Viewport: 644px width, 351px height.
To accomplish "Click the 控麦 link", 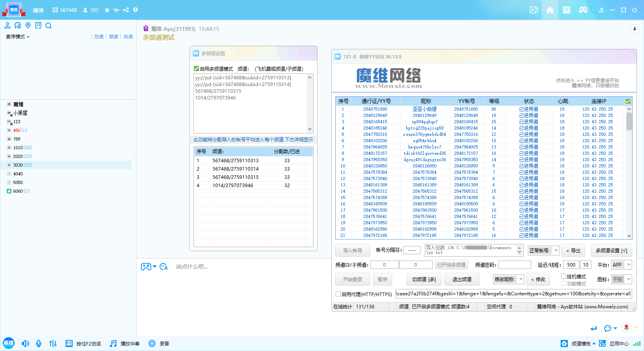I will [x=99, y=37].
